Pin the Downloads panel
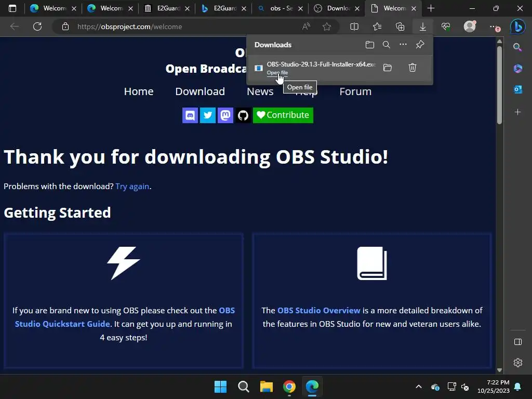532x399 pixels. click(420, 45)
